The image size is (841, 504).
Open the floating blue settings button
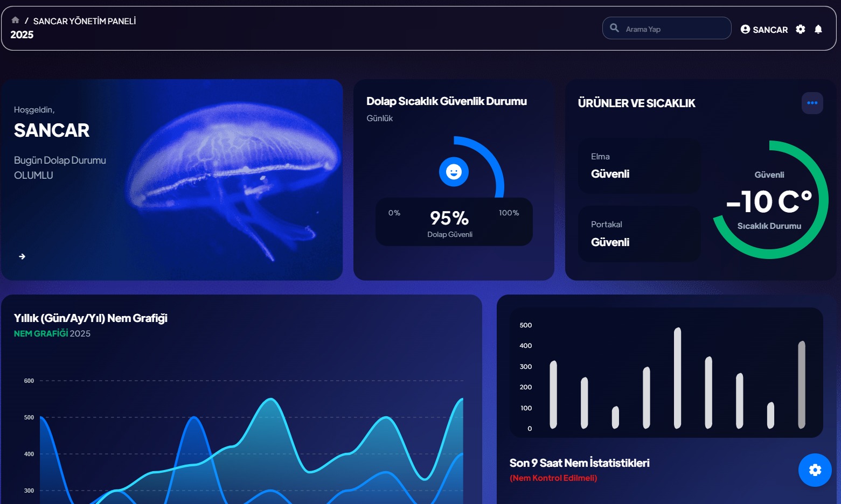(x=815, y=470)
